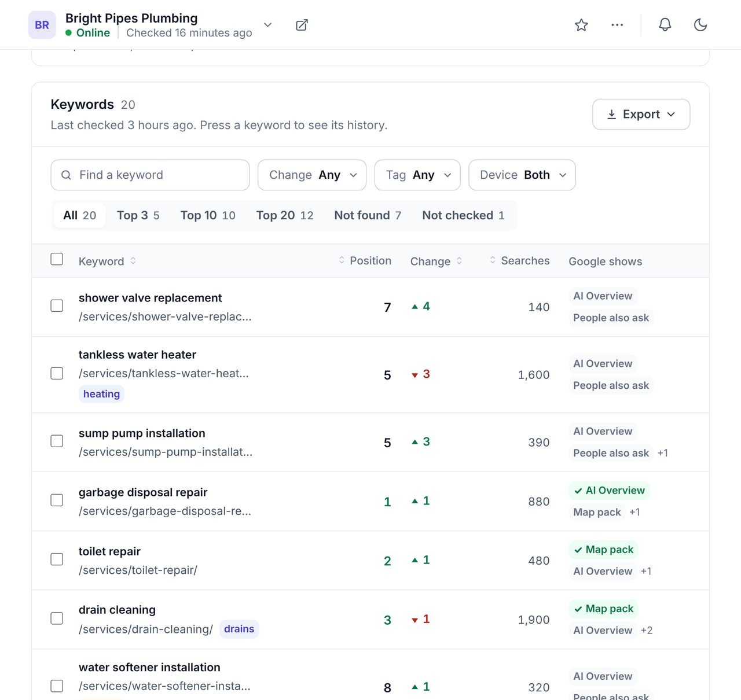Check the toilet repair row
741x700 pixels.
(x=57, y=559)
